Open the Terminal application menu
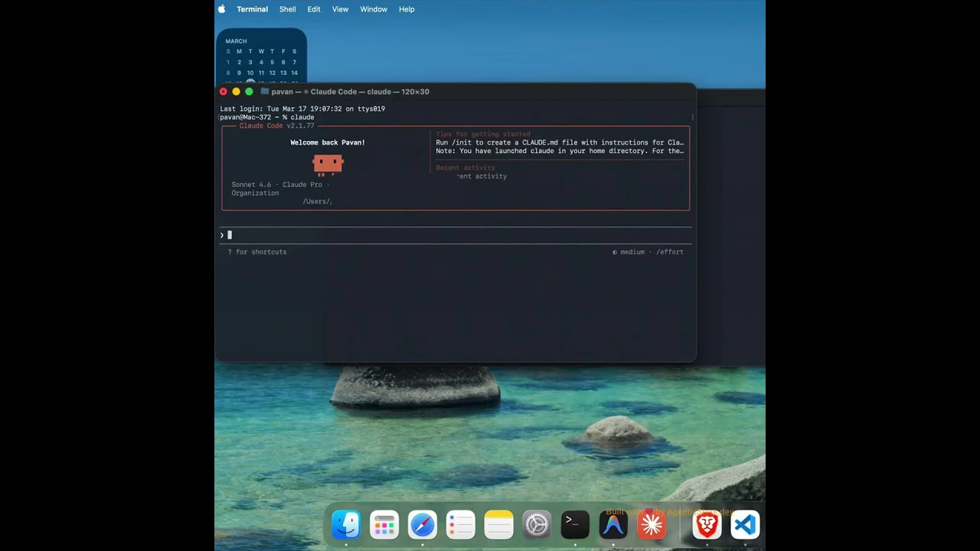 point(252,9)
